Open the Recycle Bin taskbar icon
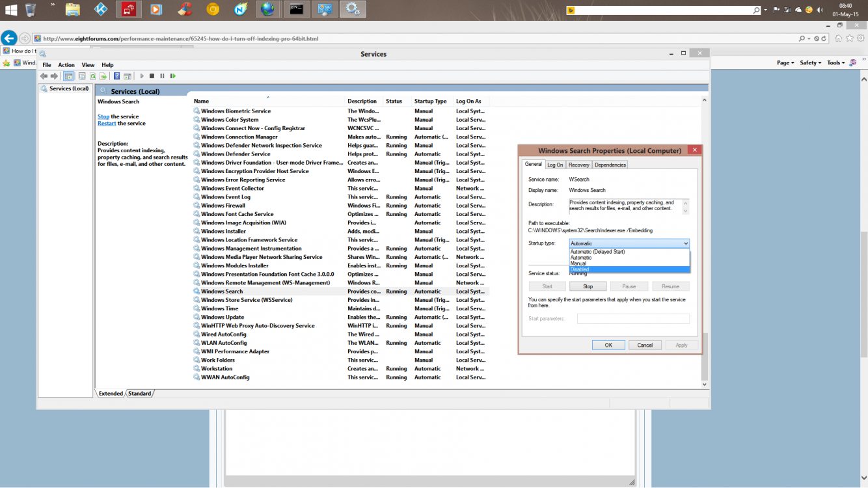The image size is (868, 488). coord(31,10)
